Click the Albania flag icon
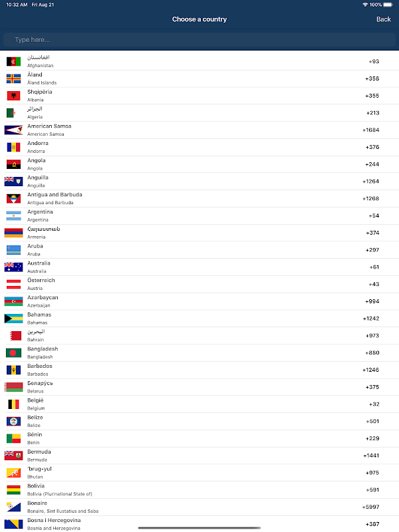The image size is (399, 532). tap(14, 96)
